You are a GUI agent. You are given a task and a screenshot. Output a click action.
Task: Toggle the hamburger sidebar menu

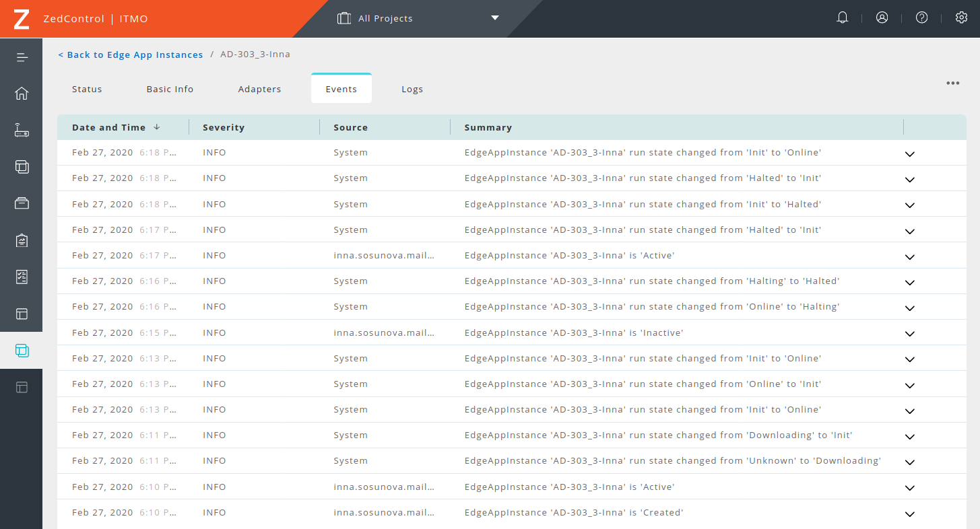(22, 57)
